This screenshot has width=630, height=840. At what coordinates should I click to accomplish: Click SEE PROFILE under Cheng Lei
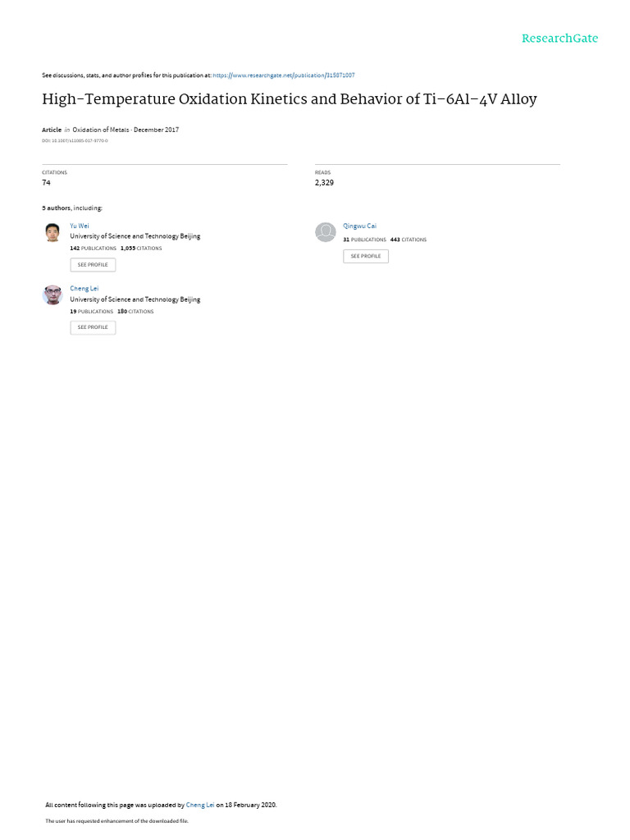coord(93,327)
